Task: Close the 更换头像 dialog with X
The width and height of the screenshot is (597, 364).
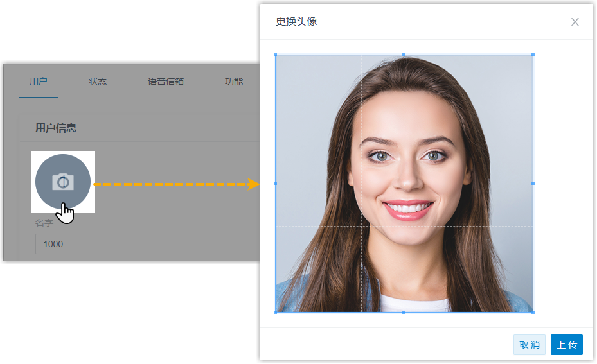Action: 575,22
